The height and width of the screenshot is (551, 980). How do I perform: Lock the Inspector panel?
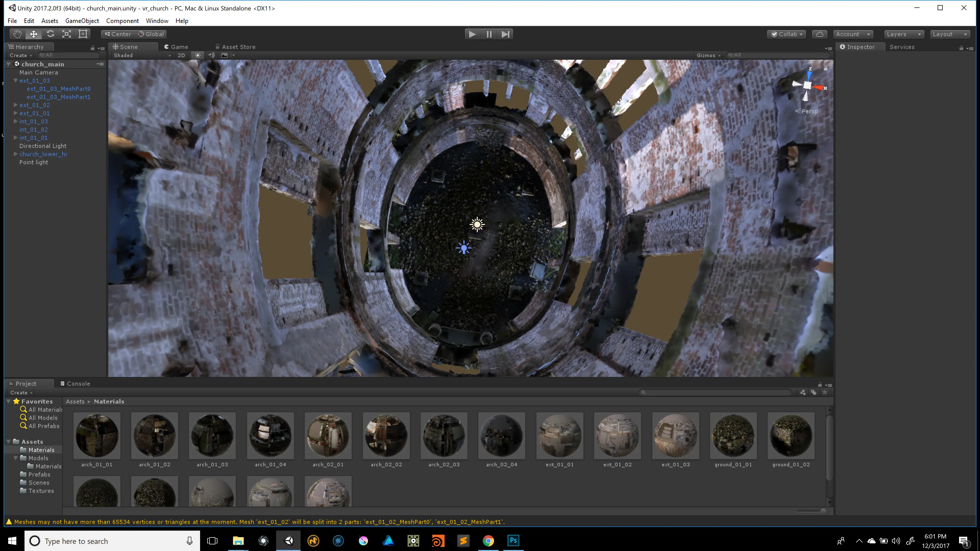(961, 48)
